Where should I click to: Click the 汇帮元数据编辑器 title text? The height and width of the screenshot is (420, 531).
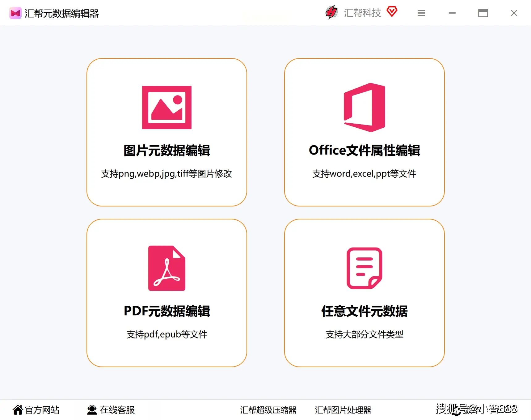pos(62,13)
